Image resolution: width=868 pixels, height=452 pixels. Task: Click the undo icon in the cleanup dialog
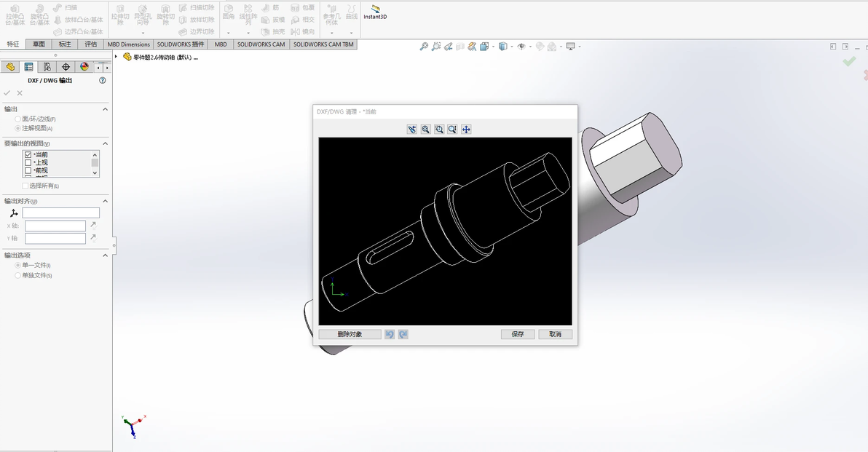[390, 334]
